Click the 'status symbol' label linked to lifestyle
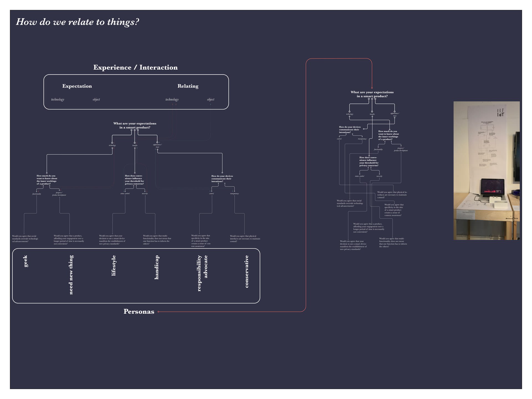The image size is (532, 399). (125, 193)
